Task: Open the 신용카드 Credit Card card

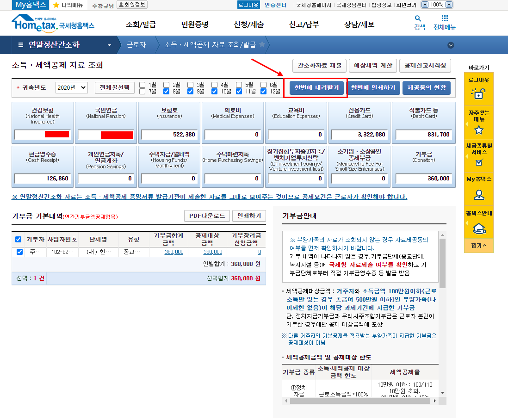Action: [x=359, y=123]
